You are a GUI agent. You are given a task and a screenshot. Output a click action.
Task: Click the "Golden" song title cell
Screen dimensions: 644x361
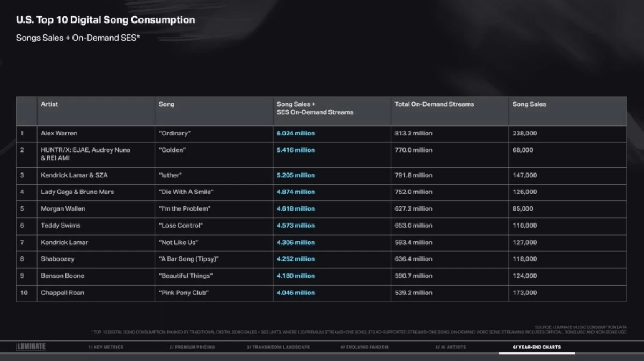click(172, 150)
